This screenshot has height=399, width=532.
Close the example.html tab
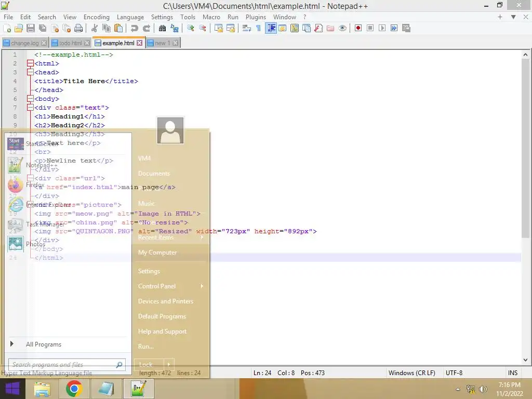(x=139, y=43)
